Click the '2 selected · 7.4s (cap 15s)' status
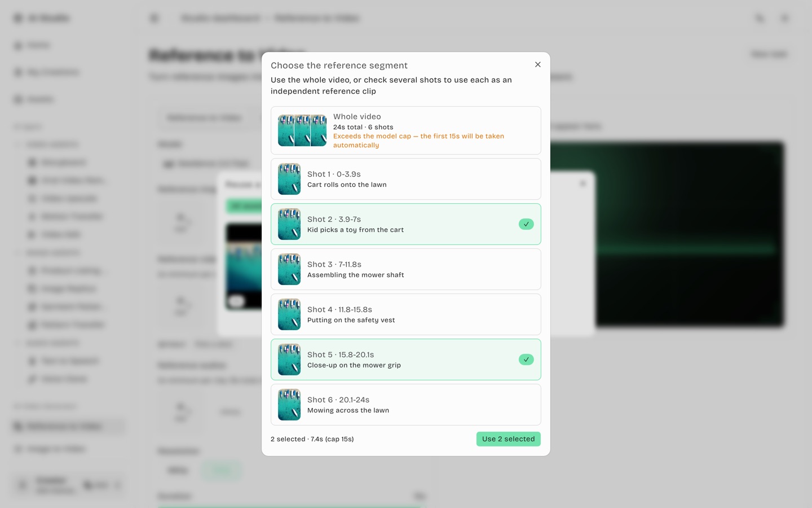Viewport: 812px width, 508px height. pos(312,439)
